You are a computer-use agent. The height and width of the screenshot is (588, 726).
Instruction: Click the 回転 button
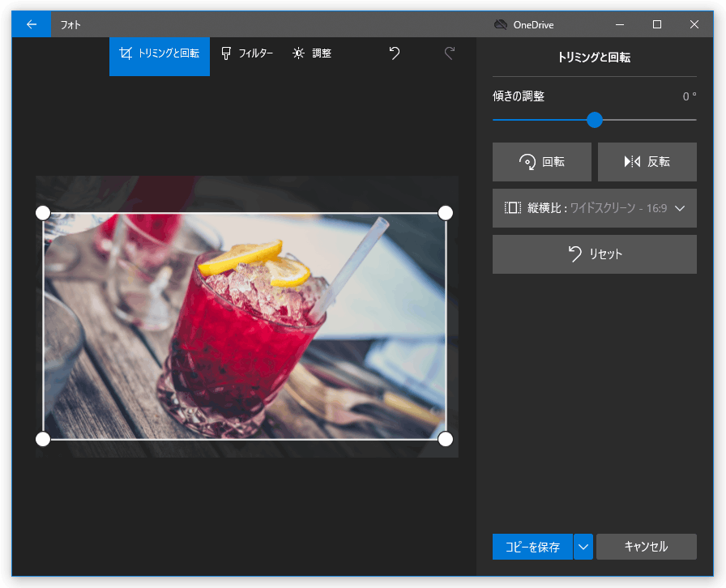tap(542, 162)
